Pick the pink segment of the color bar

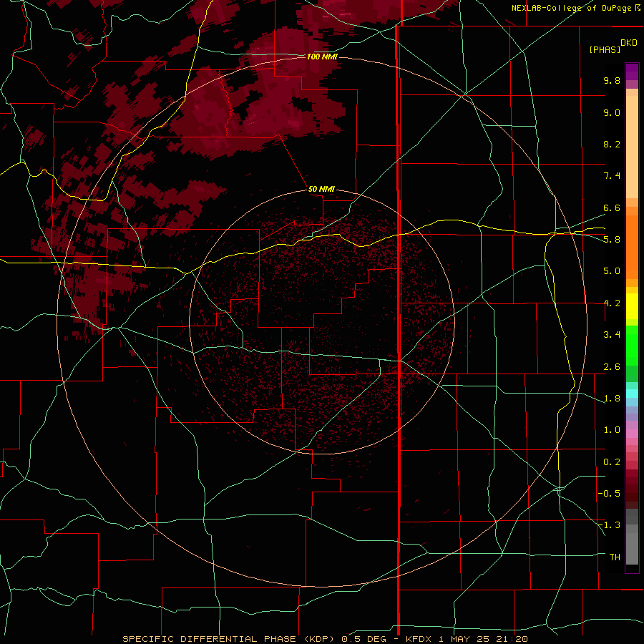632,434
